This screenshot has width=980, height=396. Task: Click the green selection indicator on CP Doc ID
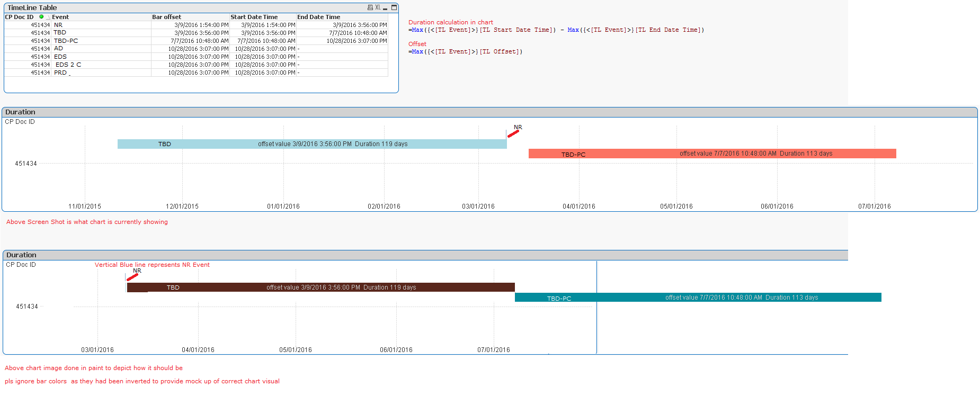(41, 17)
